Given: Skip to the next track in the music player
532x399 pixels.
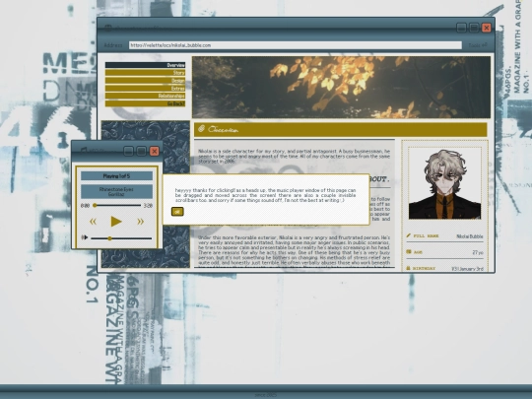Looking at the screenshot, I should pyautogui.click(x=140, y=222).
